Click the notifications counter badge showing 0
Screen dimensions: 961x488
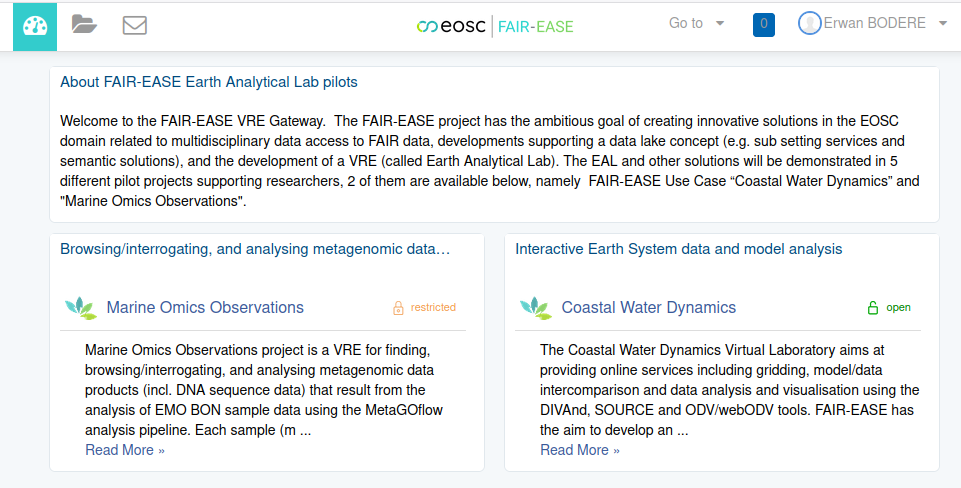(x=764, y=24)
